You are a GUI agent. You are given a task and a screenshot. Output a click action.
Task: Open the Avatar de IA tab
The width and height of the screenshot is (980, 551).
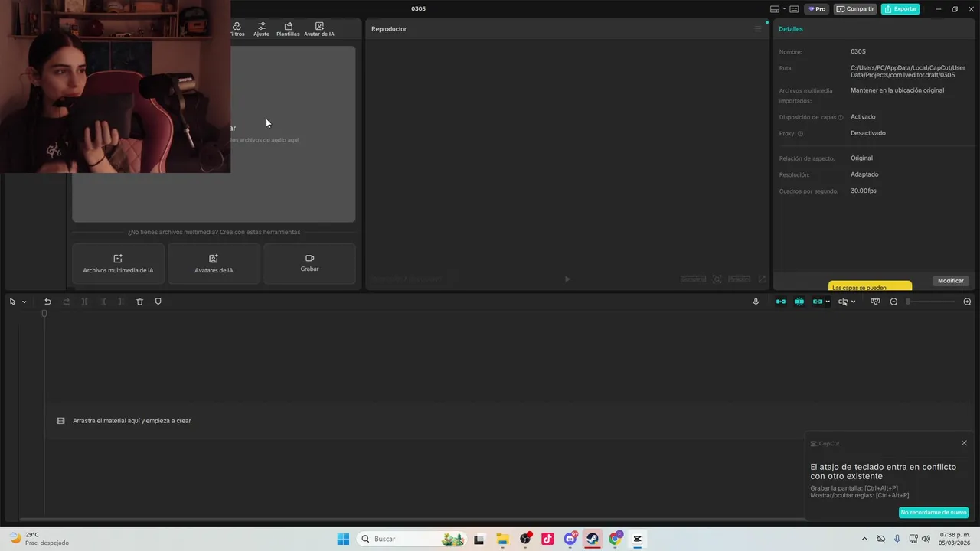[x=319, y=30]
